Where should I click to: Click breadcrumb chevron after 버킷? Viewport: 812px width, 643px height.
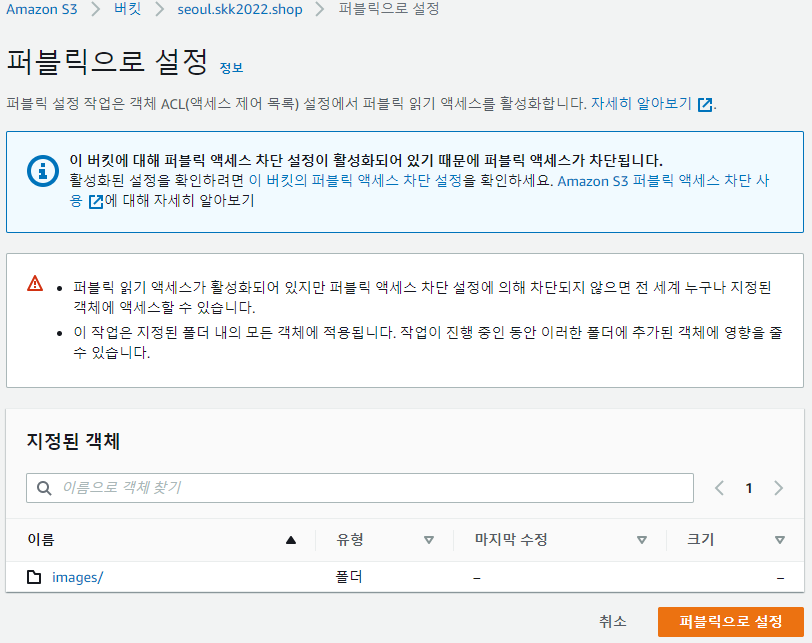160,9
